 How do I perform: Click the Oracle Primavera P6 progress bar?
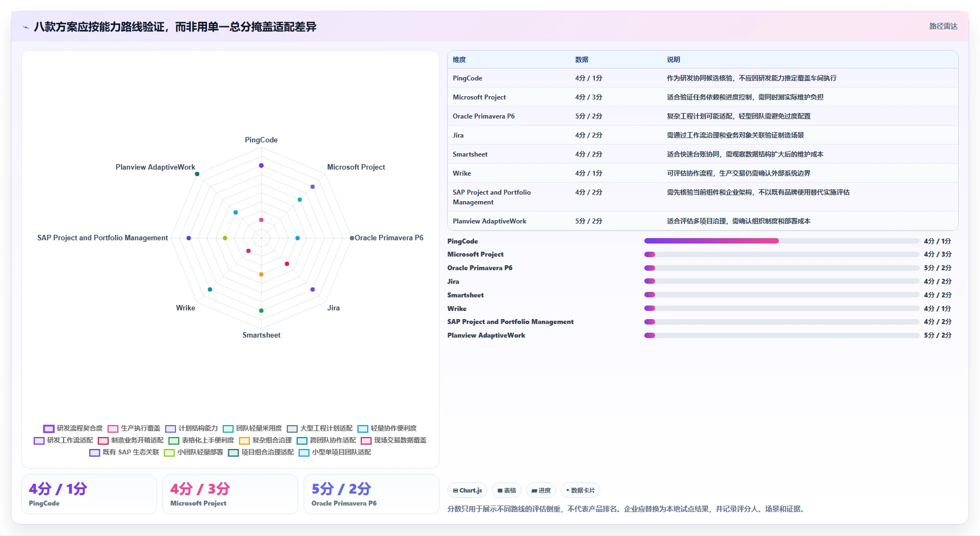click(x=782, y=268)
